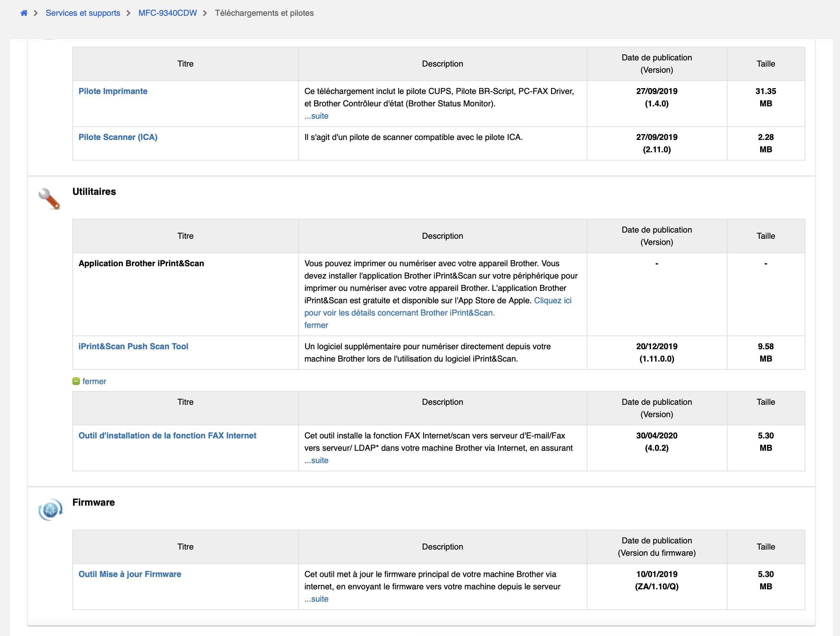This screenshot has height=636, width=840.
Task: Click the green minus icon beside fermer
Action: coord(76,381)
